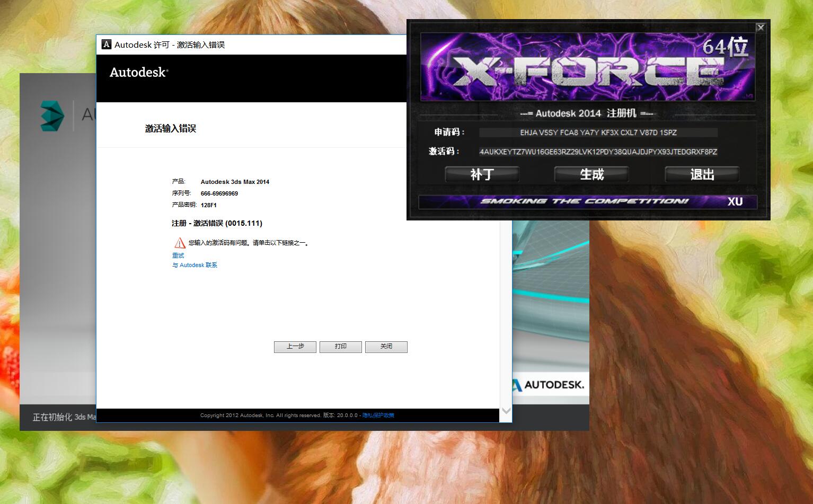Open the 隐私保护政策 privacy link
This screenshot has height=504, width=813.
click(x=378, y=415)
